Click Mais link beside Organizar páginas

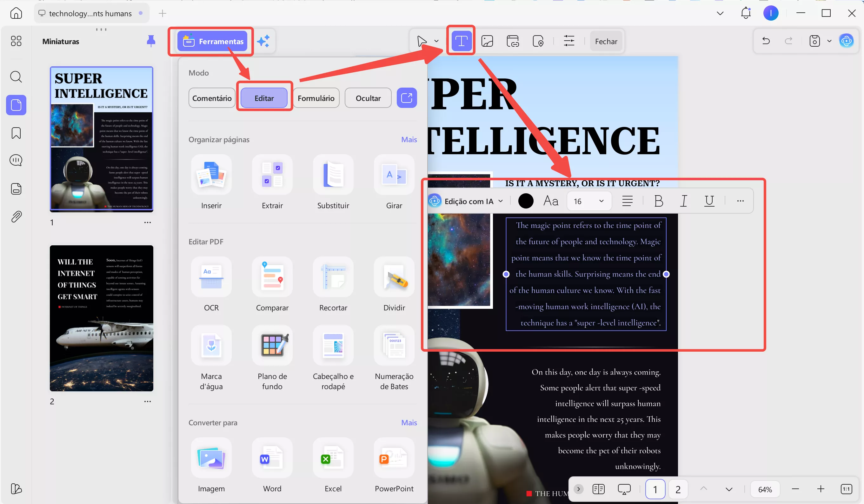pos(409,140)
